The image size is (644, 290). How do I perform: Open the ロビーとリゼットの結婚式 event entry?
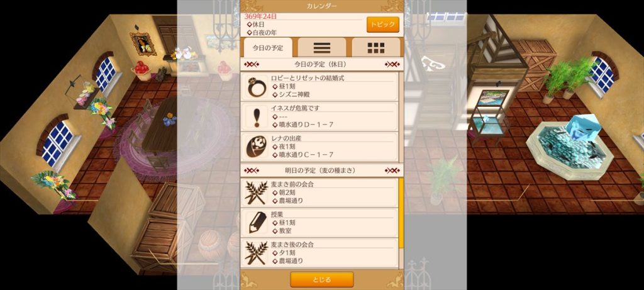tap(320, 87)
